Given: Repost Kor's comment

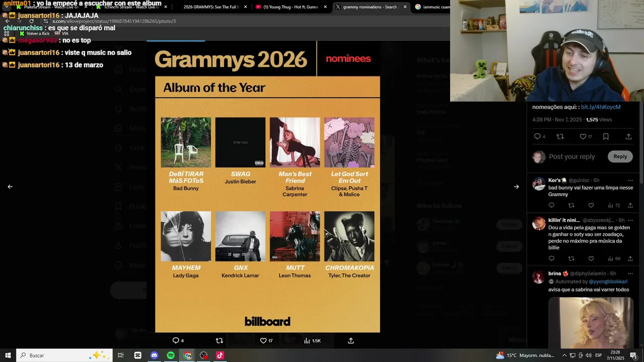Looking at the screenshot, I should (571, 205).
